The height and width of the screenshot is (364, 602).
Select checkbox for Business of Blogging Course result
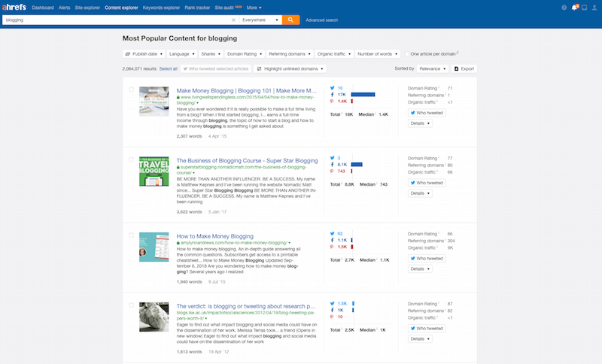click(131, 159)
